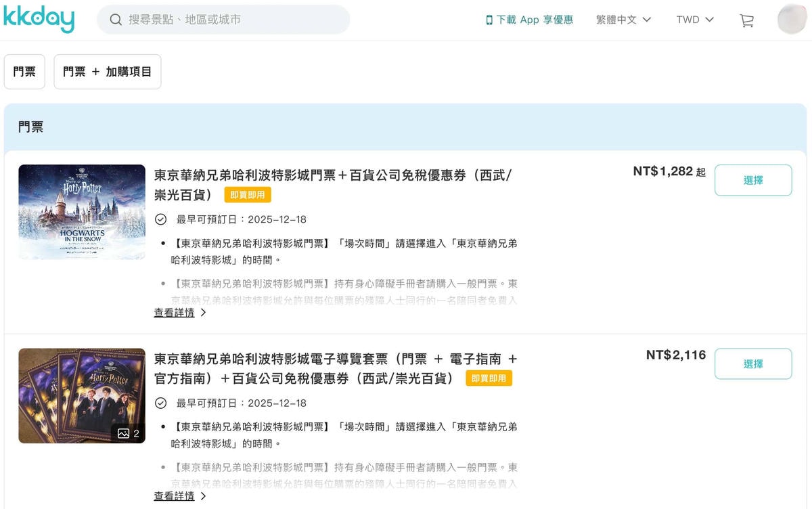Open the user profile avatar
Viewport: 812px width, 509px height.
792,20
